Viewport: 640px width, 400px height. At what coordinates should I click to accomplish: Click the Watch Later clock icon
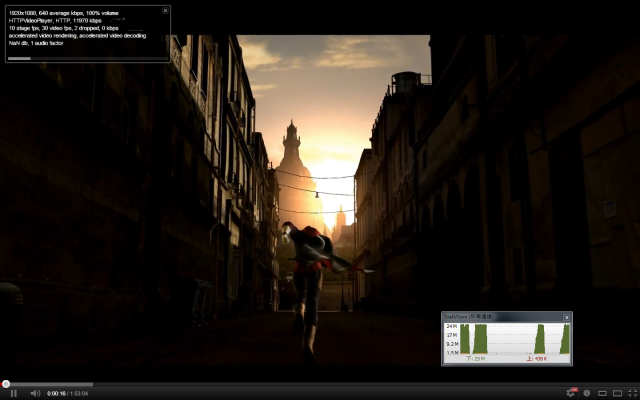point(587,393)
